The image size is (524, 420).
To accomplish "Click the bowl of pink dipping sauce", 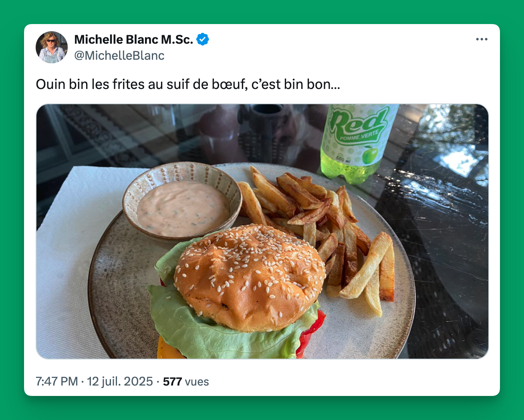I will click(182, 202).
